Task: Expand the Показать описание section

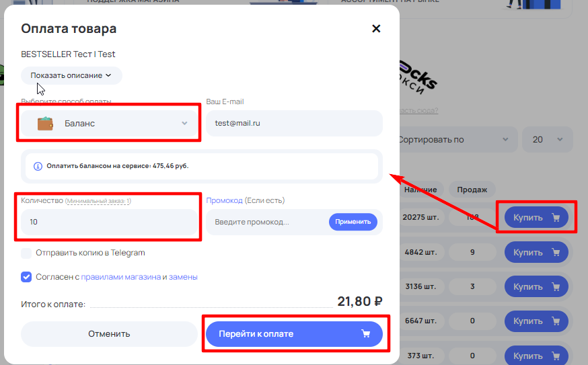Action: point(71,75)
